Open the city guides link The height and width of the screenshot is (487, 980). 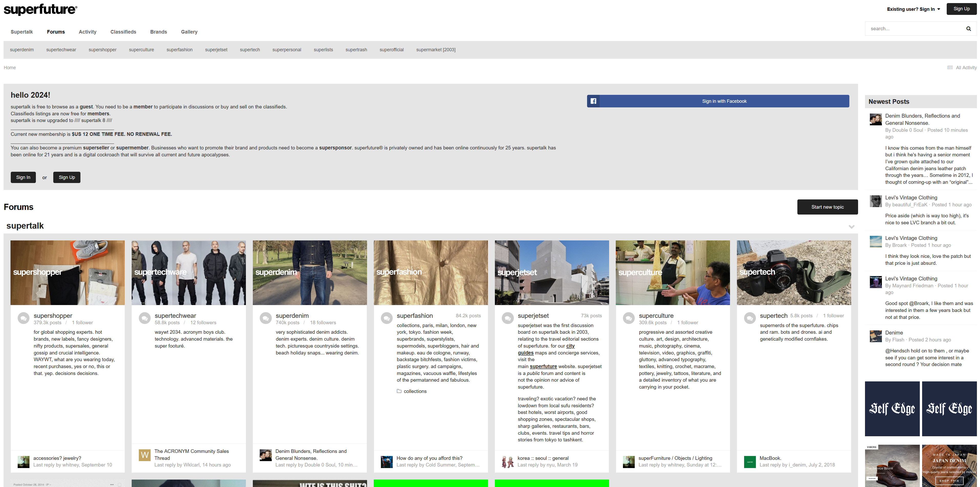click(x=570, y=346)
